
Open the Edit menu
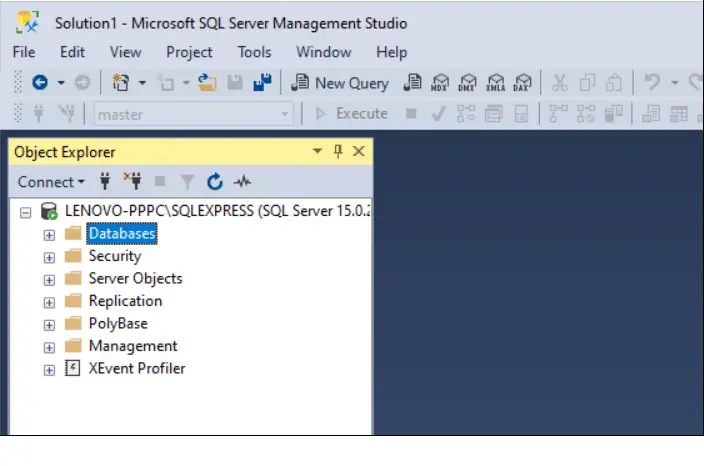click(x=72, y=52)
